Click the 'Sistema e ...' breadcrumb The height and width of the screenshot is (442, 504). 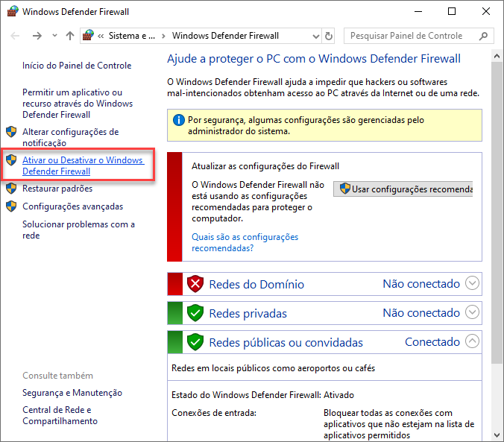pyautogui.click(x=132, y=36)
